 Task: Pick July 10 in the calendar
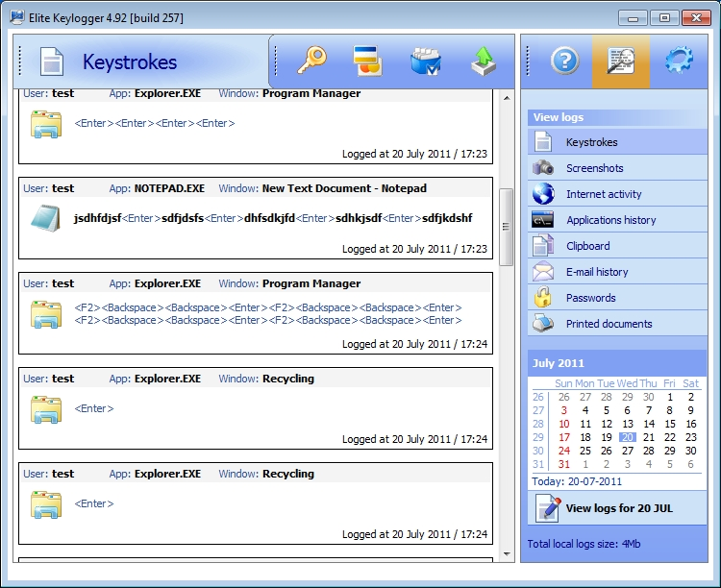(564, 424)
